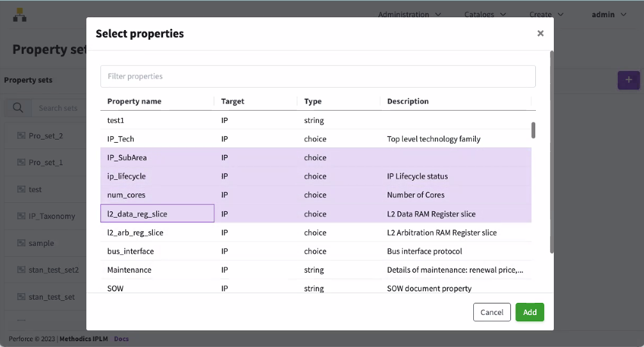
Task: Click the purple plus add button
Action: pyautogui.click(x=628, y=80)
